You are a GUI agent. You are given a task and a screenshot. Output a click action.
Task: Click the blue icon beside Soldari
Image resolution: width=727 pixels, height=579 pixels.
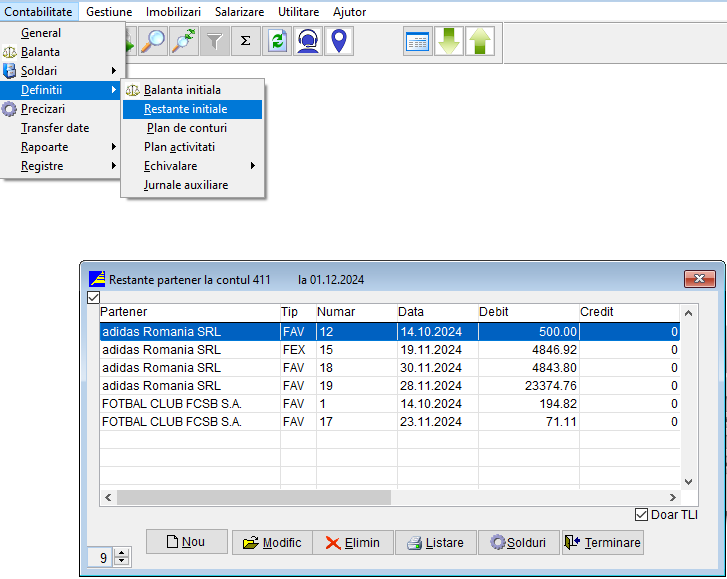[9, 71]
